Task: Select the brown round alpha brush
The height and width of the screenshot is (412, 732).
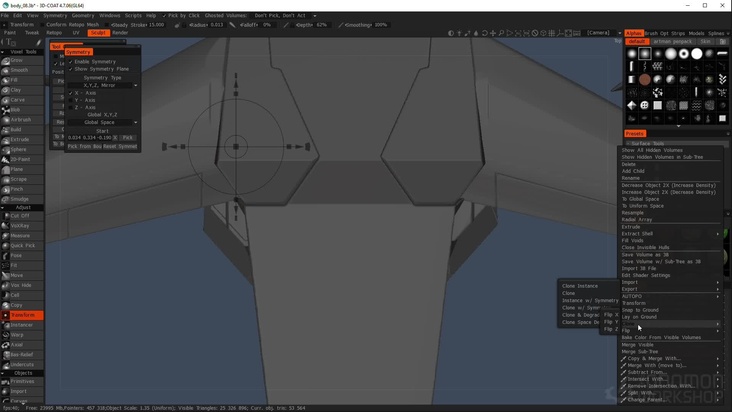Action: coord(645,80)
